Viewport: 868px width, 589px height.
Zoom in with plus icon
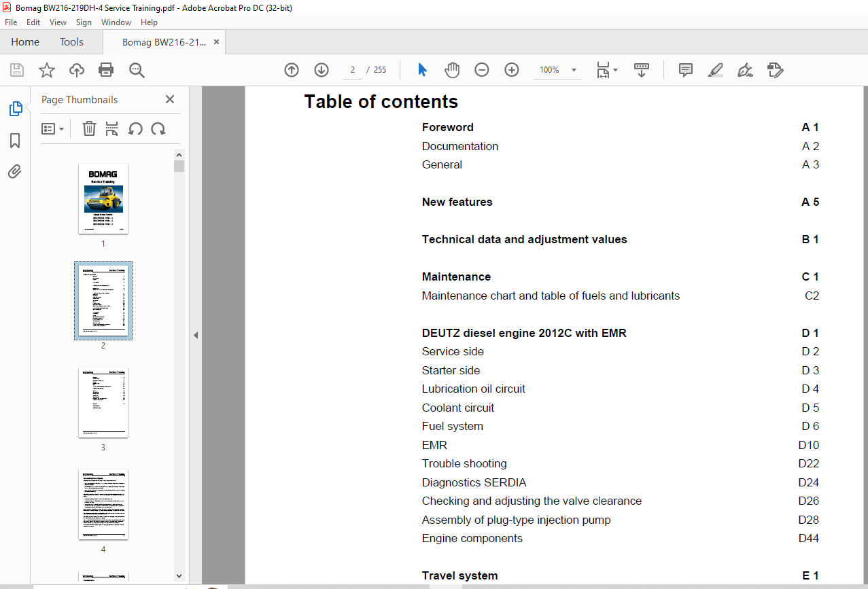click(512, 70)
